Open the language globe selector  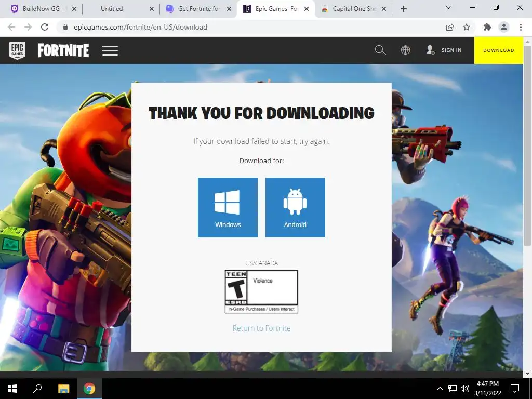pyautogui.click(x=405, y=50)
